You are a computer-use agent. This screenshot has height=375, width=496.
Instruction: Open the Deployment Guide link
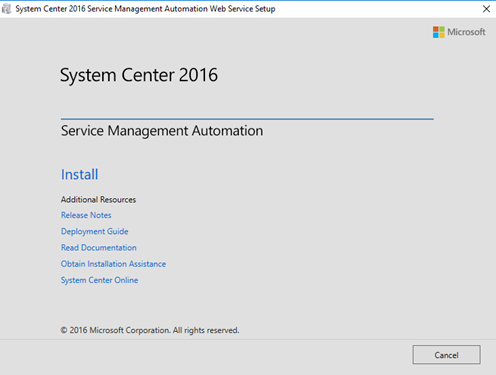pyautogui.click(x=94, y=231)
